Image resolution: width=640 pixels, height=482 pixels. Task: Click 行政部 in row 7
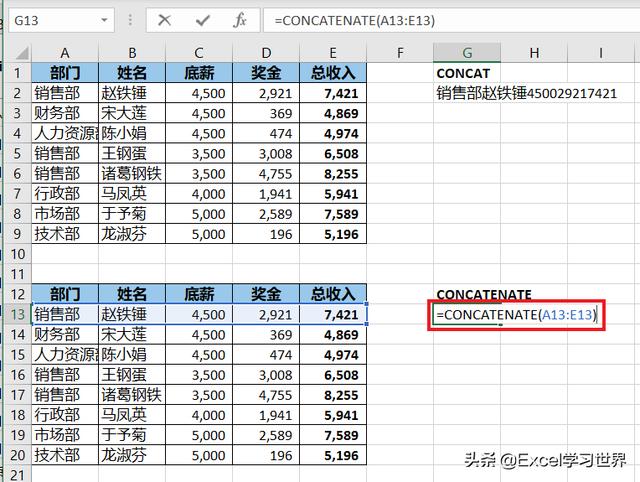click(x=64, y=193)
